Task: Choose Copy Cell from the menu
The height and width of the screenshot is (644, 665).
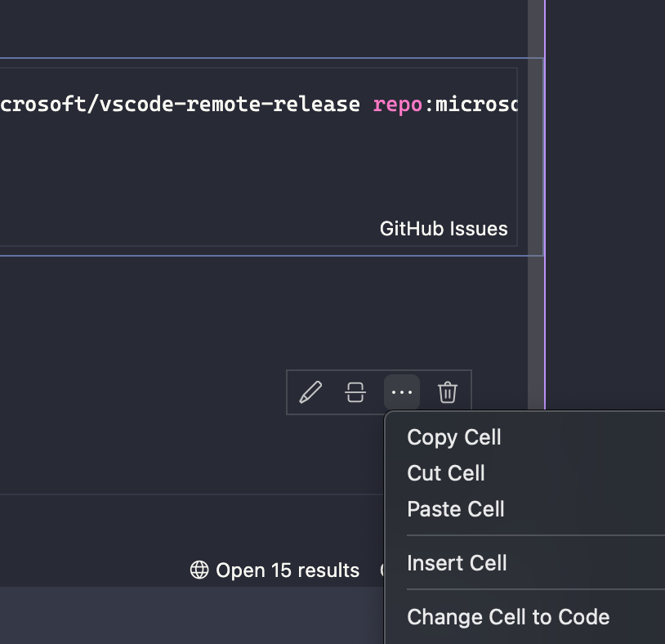Action: coord(453,437)
